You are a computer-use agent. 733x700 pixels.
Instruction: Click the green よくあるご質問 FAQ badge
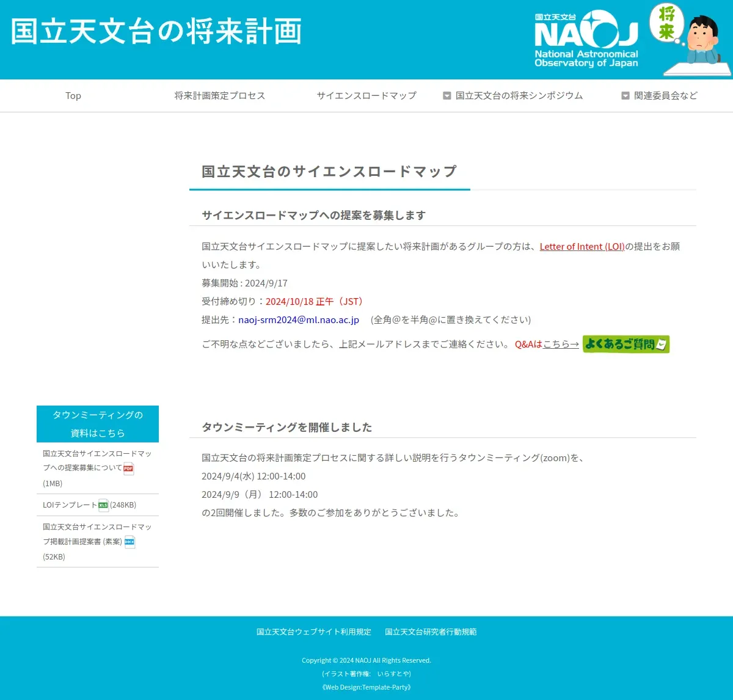tap(626, 344)
